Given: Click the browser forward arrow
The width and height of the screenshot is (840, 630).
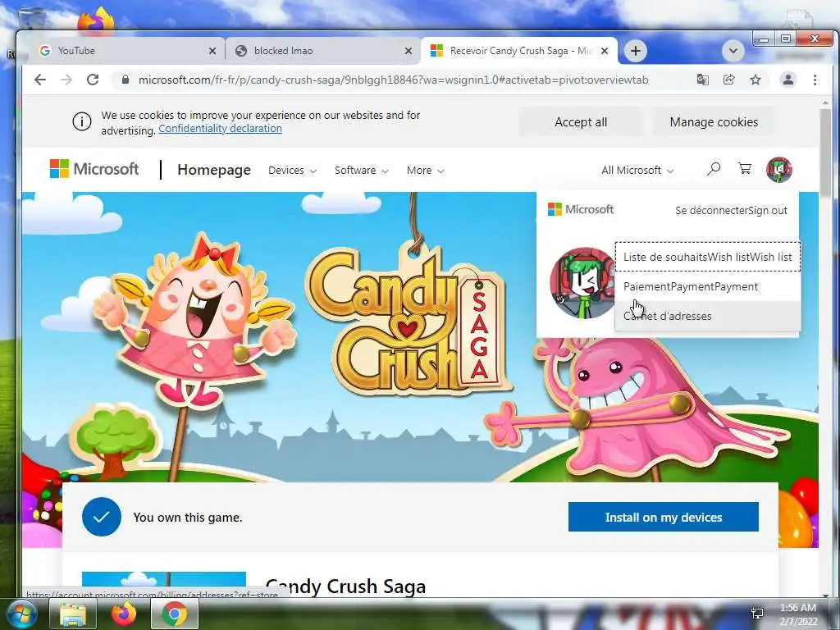Looking at the screenshot, I should (66, 80).
